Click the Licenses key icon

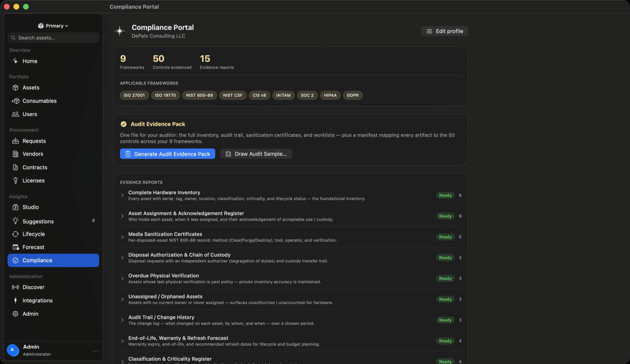click(15, 180)
